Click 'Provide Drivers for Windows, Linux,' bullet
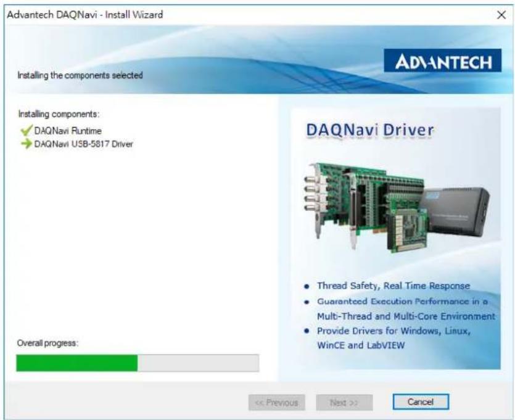The width and height of the screenshot is (515, 420). pos(393,331)
